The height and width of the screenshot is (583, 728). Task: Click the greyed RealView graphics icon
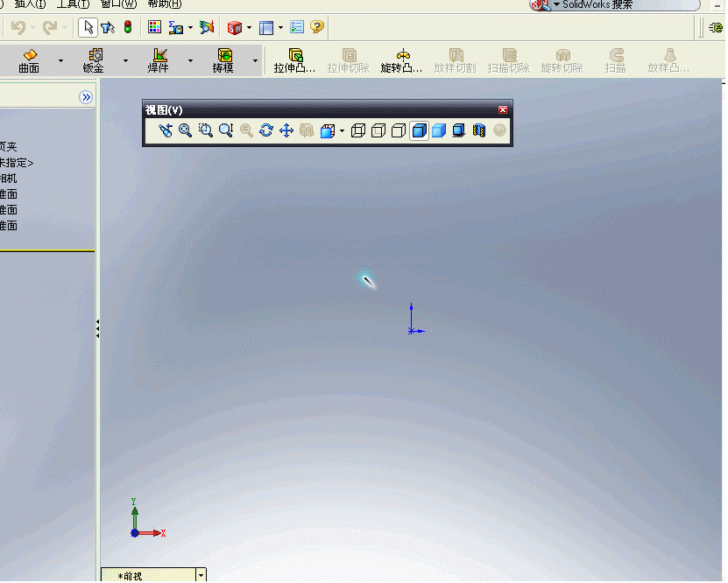click(x=499, y=130)
